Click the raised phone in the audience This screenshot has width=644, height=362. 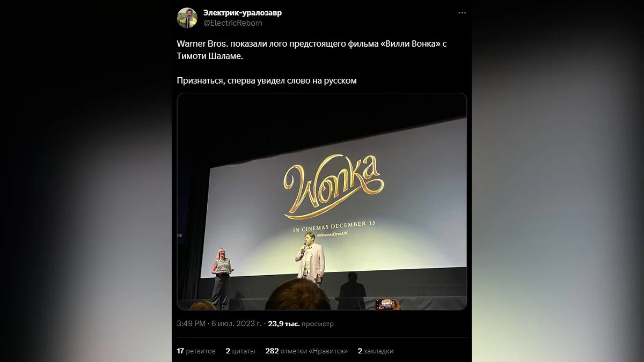385,304
